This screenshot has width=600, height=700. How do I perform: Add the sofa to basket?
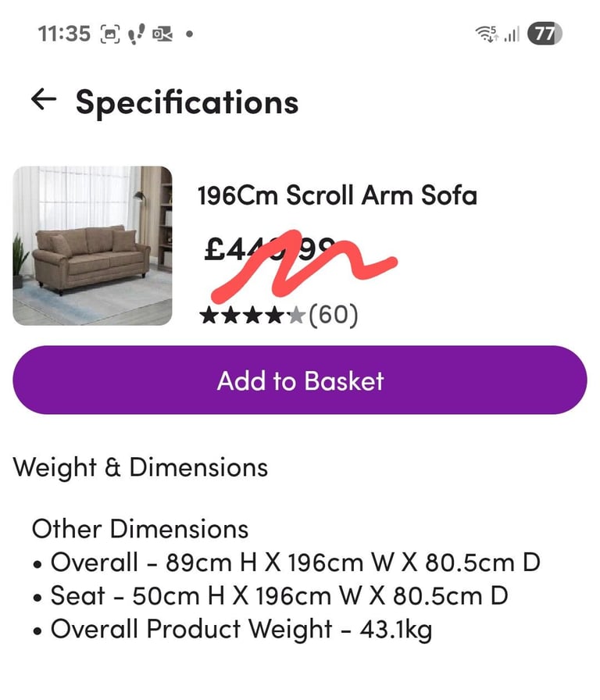[x=300, y=380]
